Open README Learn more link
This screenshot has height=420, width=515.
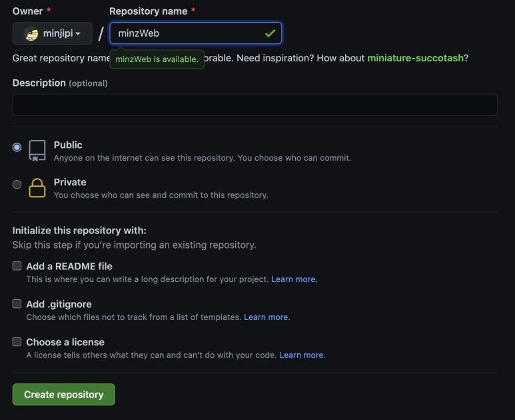pos(294,279)
